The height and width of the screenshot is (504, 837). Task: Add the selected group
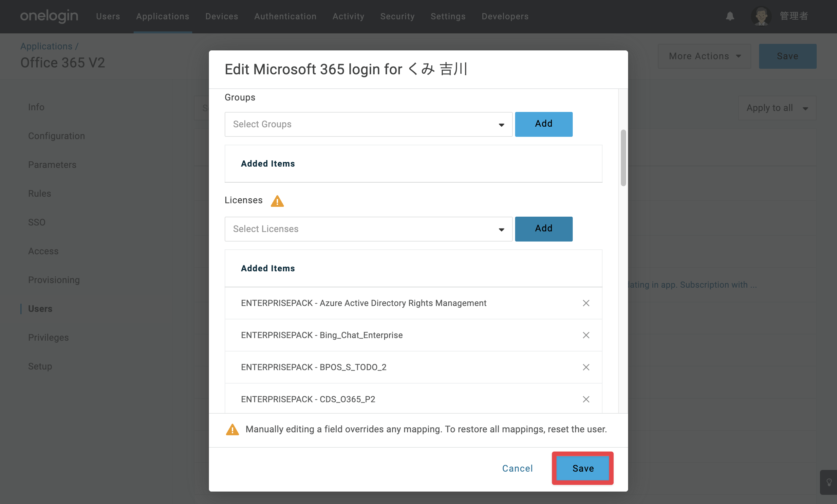pos(544,124)
